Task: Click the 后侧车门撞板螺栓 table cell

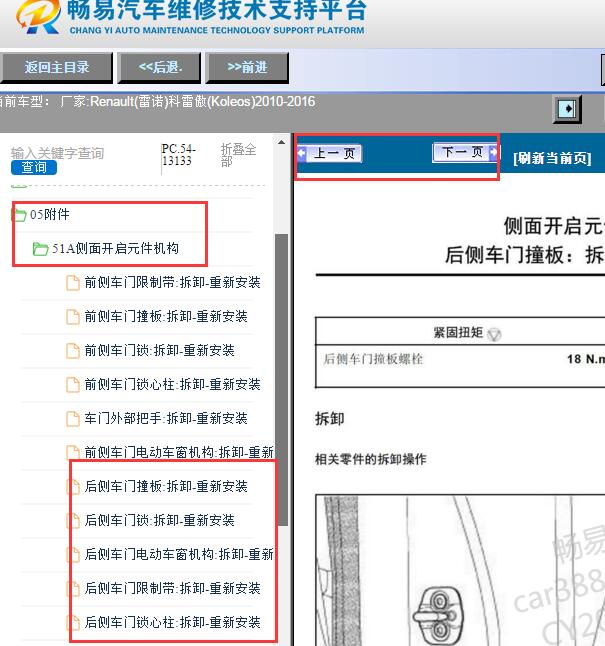Action: click(x=373, y=359)
